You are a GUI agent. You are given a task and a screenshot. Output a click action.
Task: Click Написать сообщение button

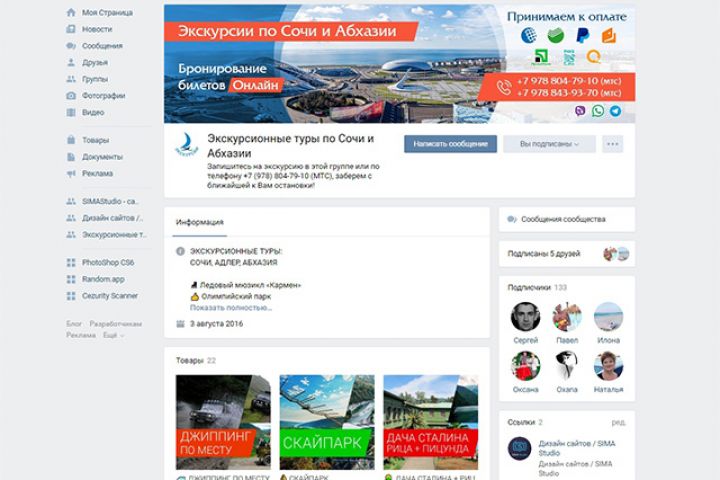point(450,144)
